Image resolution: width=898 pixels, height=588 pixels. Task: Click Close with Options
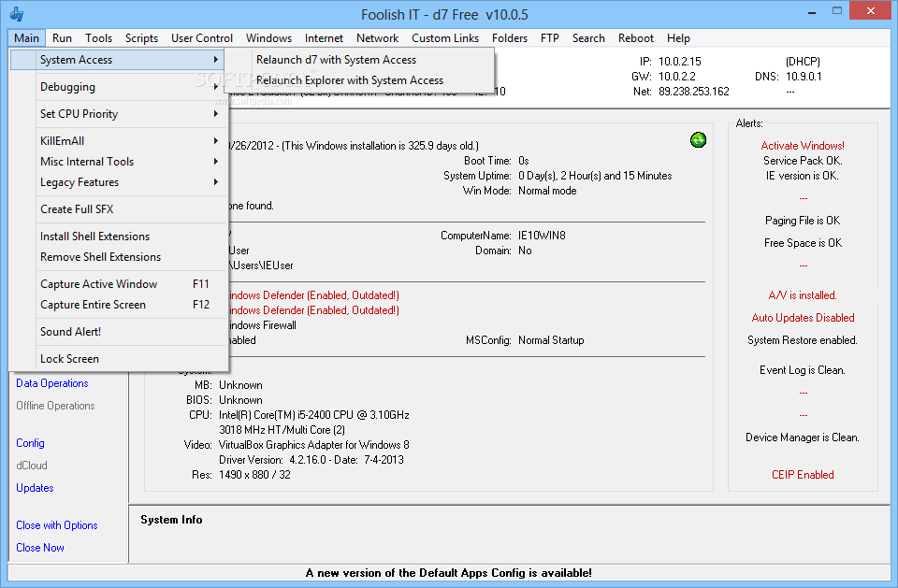click(57, 525)
